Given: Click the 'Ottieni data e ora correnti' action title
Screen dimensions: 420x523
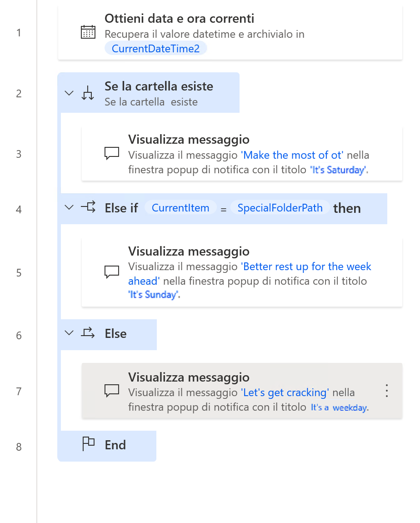Looking at the screenshot, I should 179,19.
